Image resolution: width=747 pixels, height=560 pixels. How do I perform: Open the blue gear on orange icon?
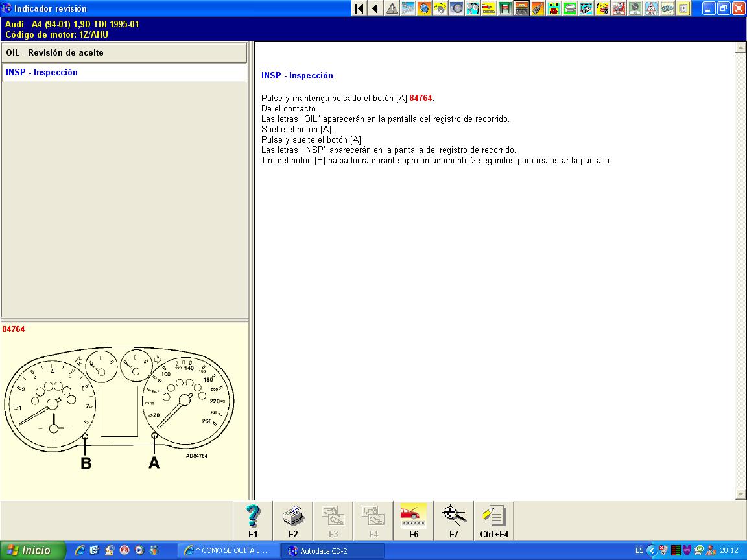click(x=424, y=8)
